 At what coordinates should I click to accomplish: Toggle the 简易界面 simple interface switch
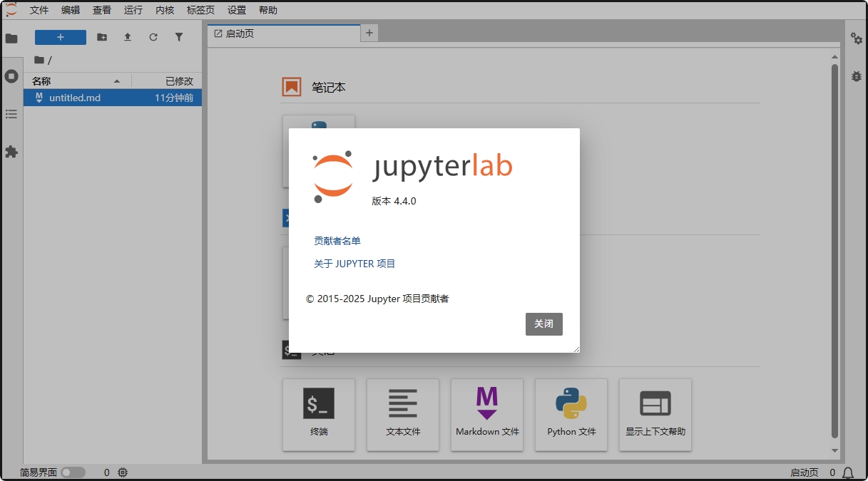[x=73, y=472]
